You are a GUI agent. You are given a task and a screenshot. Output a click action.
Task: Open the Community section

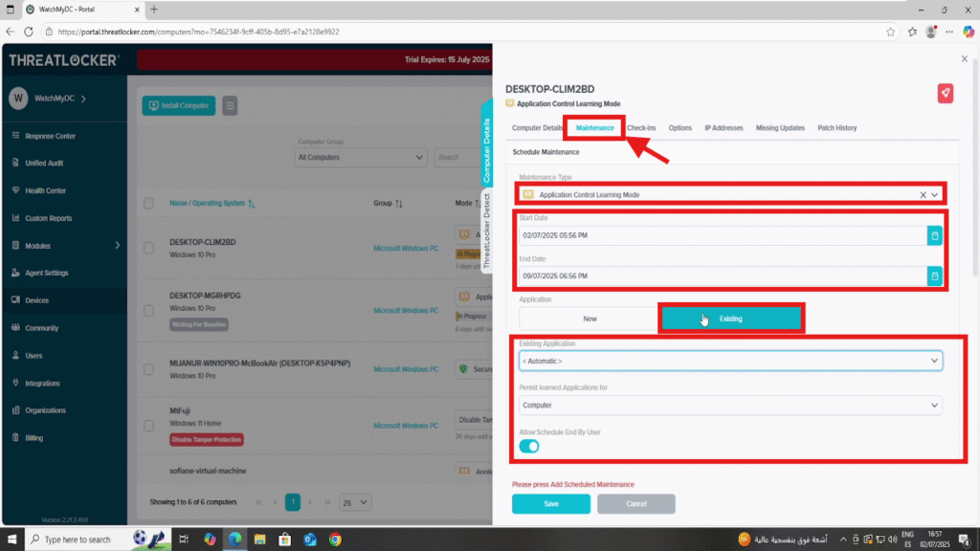(x=41, y=328)
